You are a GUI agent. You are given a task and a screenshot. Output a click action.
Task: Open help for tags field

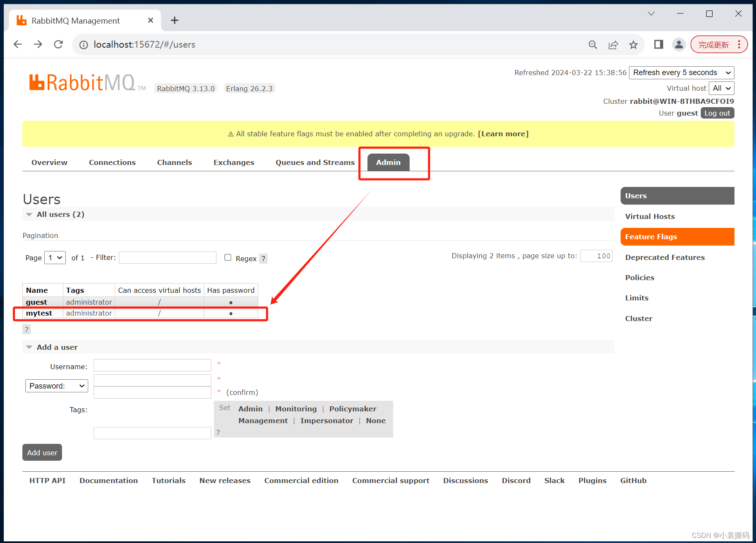click(x=218, y=432)
